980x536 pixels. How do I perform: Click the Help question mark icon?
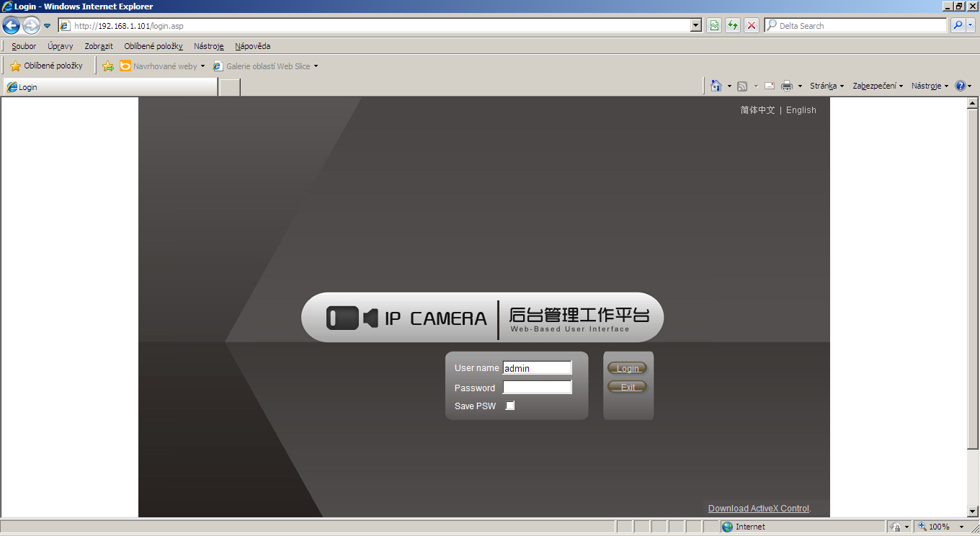pos(961,86)
